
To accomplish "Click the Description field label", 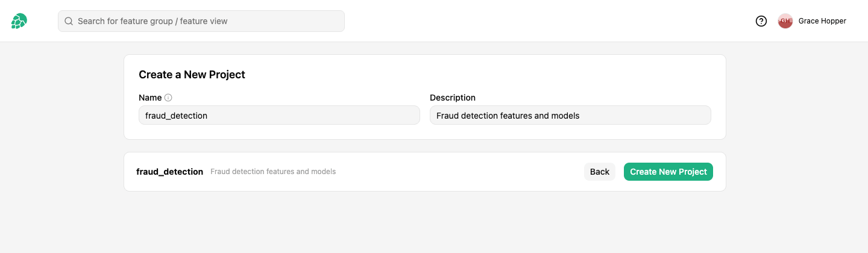I will [x=453, y=98].
